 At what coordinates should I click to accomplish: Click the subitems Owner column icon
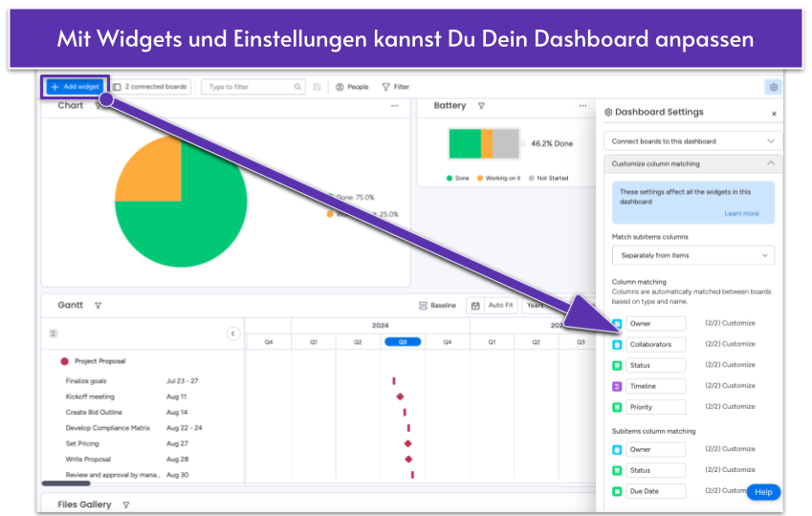point(617,450)
